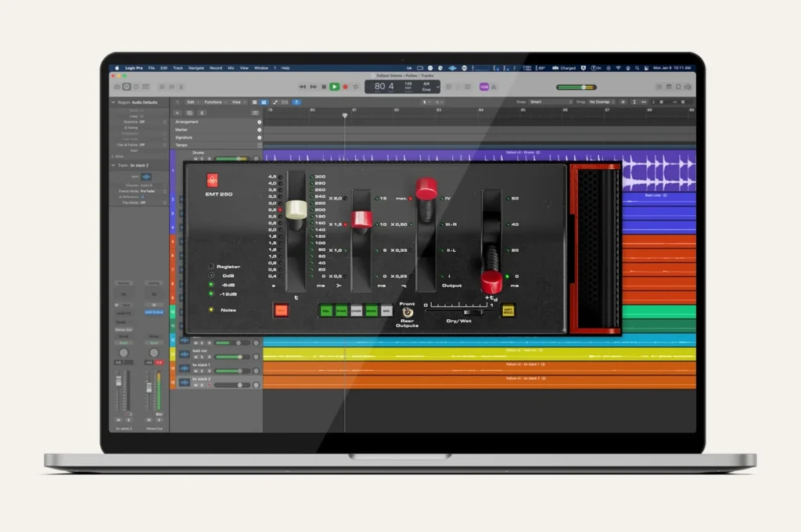Click the Toolbar button in control bar
Viewport: 801px width, 532px height.
(x=146, y=87)
